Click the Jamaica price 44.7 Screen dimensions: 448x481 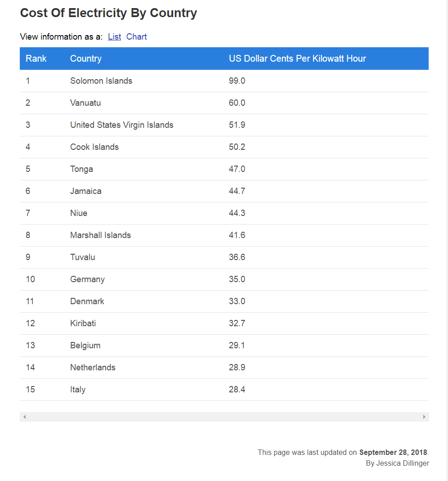(237, 191)
